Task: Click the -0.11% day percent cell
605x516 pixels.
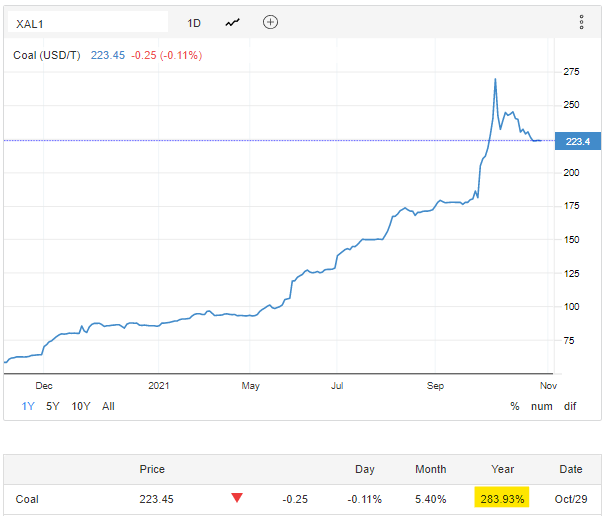Action: pos(364,499)
